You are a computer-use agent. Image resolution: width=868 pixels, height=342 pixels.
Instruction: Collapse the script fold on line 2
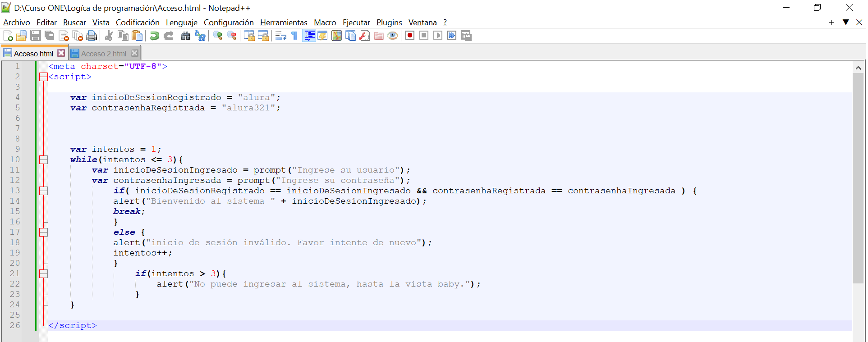44,77
